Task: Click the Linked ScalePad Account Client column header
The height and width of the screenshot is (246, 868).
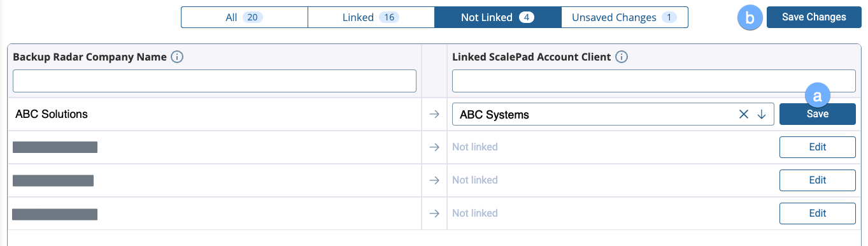Action: click(x=532, y=57)
